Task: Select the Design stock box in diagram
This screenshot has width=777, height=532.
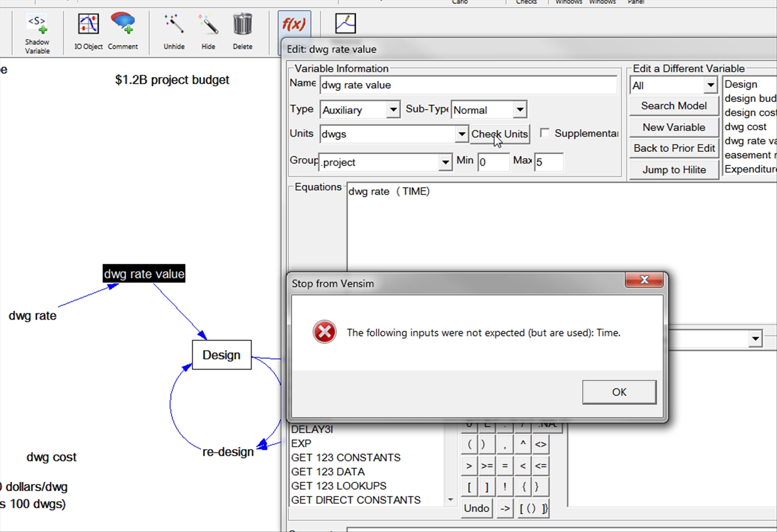Action: coord(222,355)
